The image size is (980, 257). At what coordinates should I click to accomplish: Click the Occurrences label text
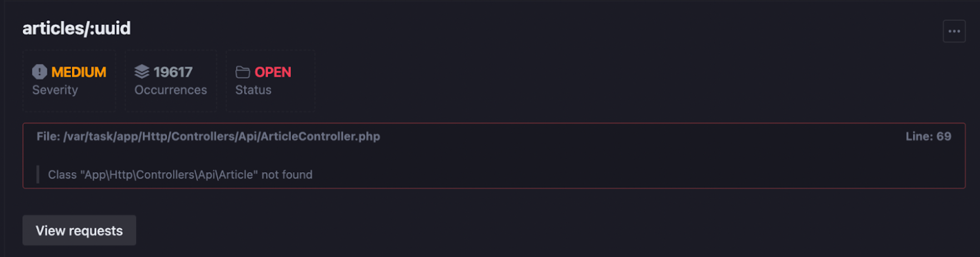[x=171, y=90]
